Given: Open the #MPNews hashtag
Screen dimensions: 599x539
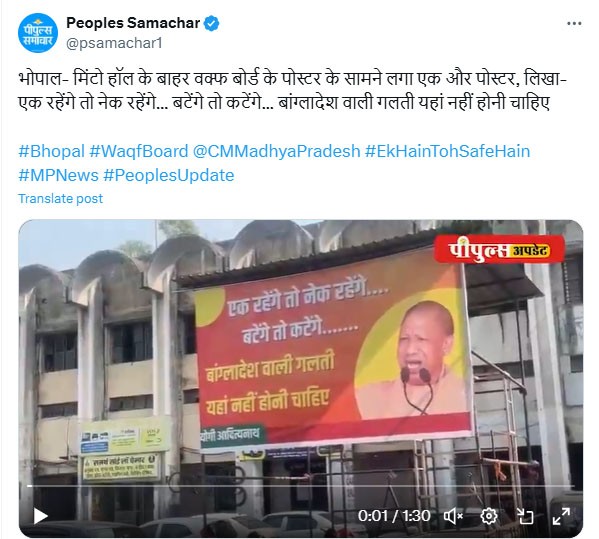Looking at the screenshot, I should 58,175.
